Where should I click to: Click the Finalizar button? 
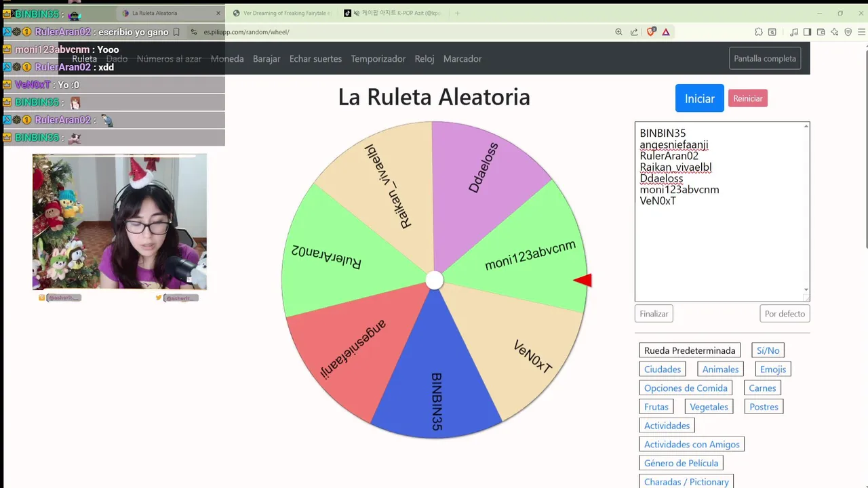[654, 314]
